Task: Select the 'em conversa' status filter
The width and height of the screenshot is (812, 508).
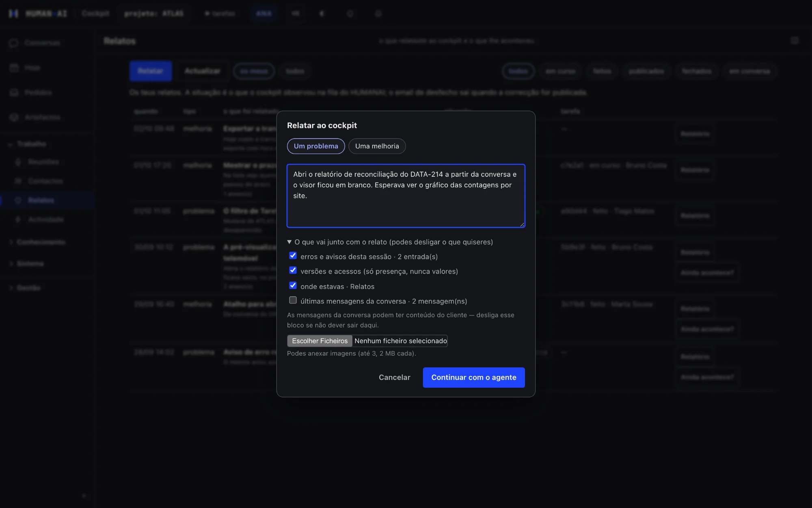Action: pyautogui.click(x=749, y=71)
